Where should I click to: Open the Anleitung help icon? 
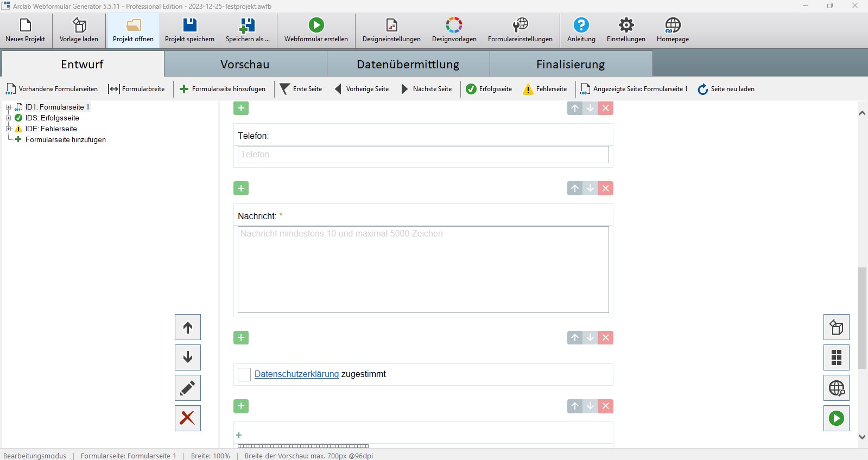581,25
